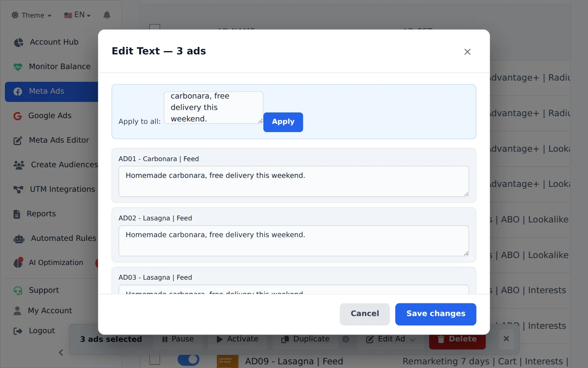Click the Apply to all text box
588x368 pixels.
pyautogui.click(x=214, y=108)
